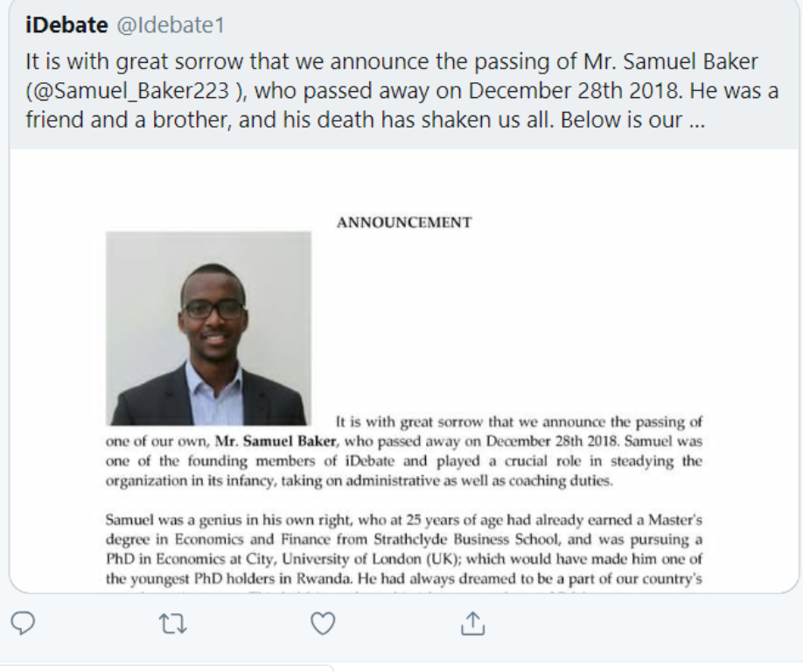The width and height of the screenshot is (803, 672).
Task: Click the ANNOUNCEMENT heading
Action: pyautogui.click(x=403, y=222)
